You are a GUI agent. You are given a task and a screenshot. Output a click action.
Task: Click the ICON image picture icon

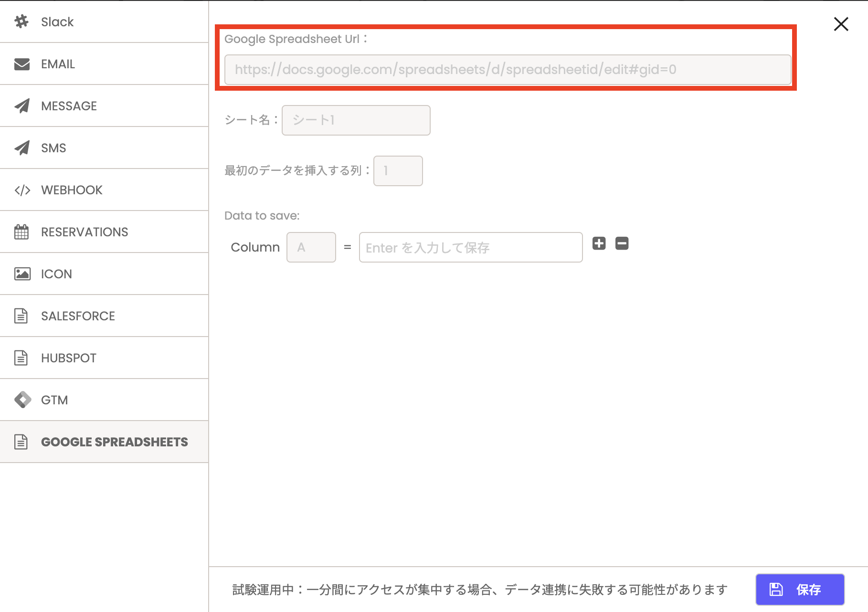pyautogui.click(x=22, y=274)
